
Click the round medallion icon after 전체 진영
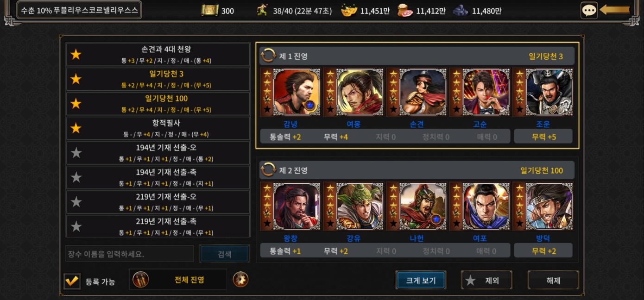tap(240, 280)
